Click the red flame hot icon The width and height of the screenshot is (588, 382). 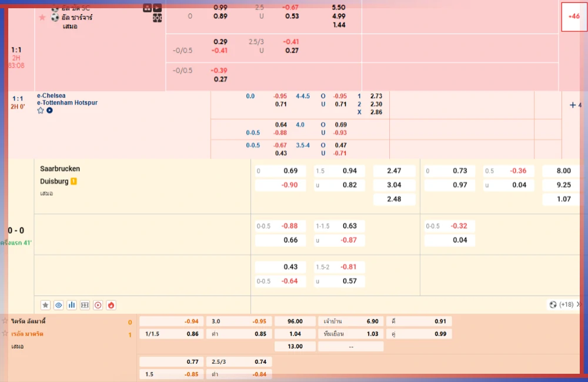[x=111, y=305]
